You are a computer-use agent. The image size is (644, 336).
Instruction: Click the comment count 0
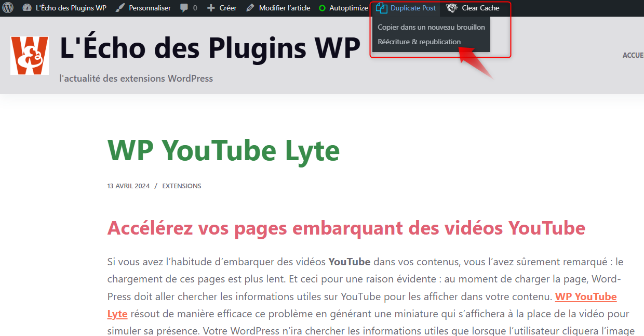[195, 8]
